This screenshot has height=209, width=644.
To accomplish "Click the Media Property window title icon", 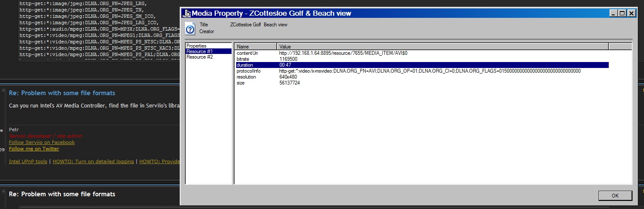I will pos(187,14).
